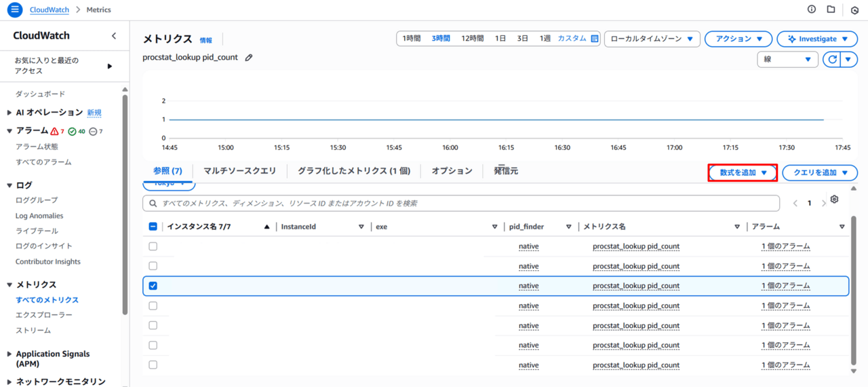Switch to the オプション tab

452,171
